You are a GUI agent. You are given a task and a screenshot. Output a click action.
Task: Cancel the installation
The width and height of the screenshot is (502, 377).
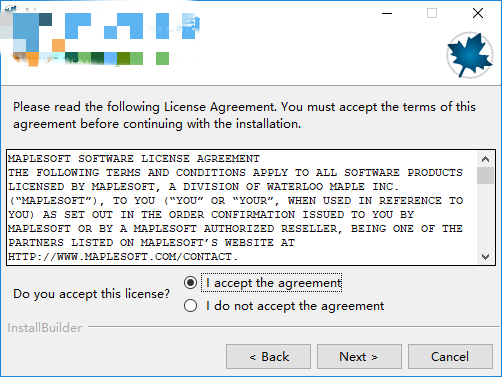[450, 357]
